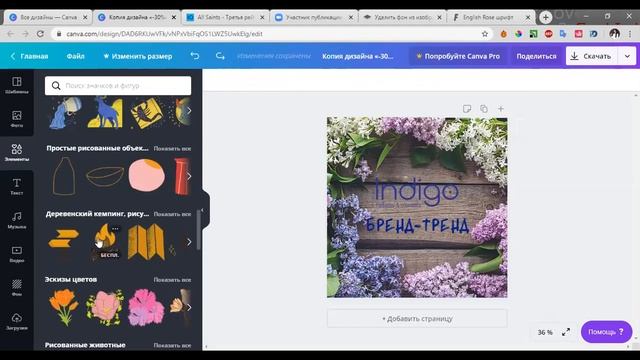Open the Chrome profile avatar

click(614, 34)
